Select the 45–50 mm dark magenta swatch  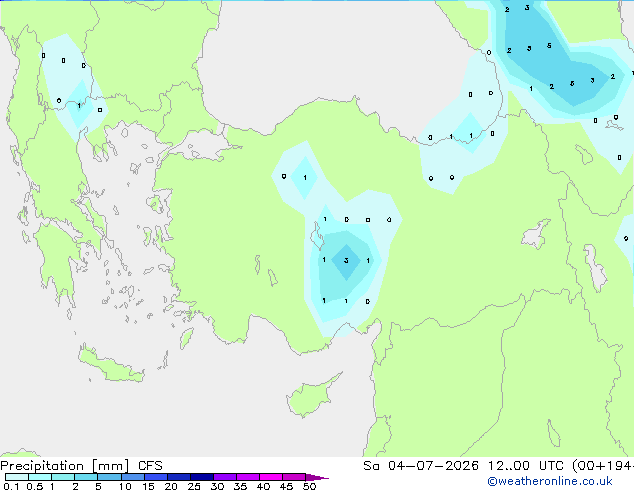(294, 477)
